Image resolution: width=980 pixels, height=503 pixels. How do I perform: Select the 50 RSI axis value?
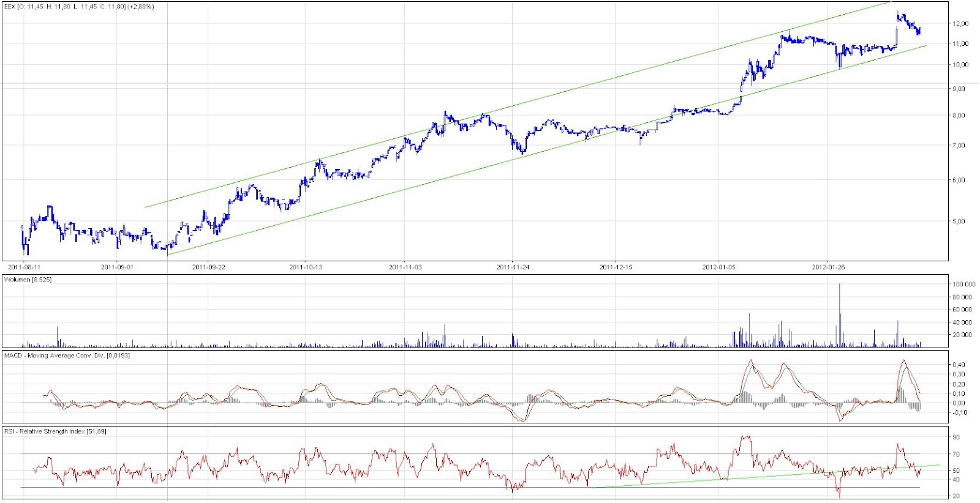point(956,471)
